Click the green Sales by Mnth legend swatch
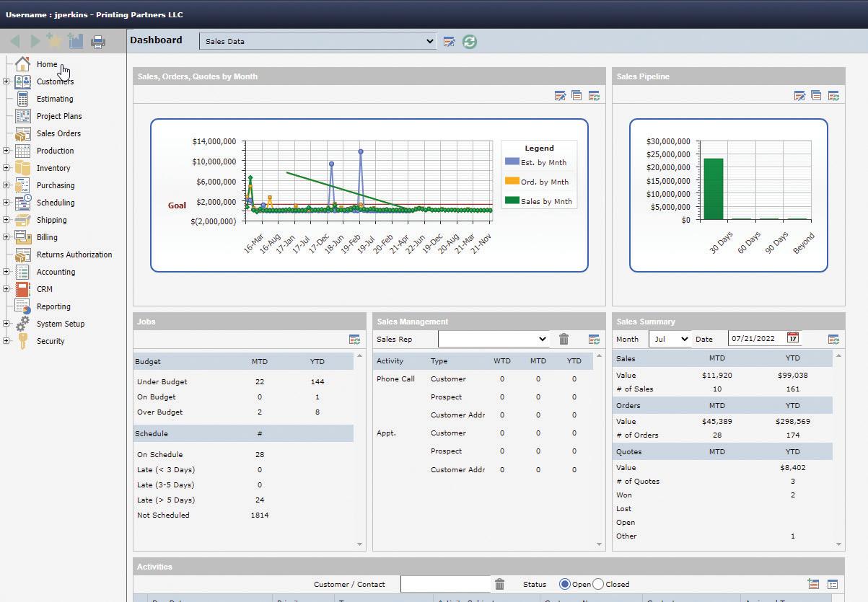The height and width of the screenshot is (602, 868). (x=512, y=201)
